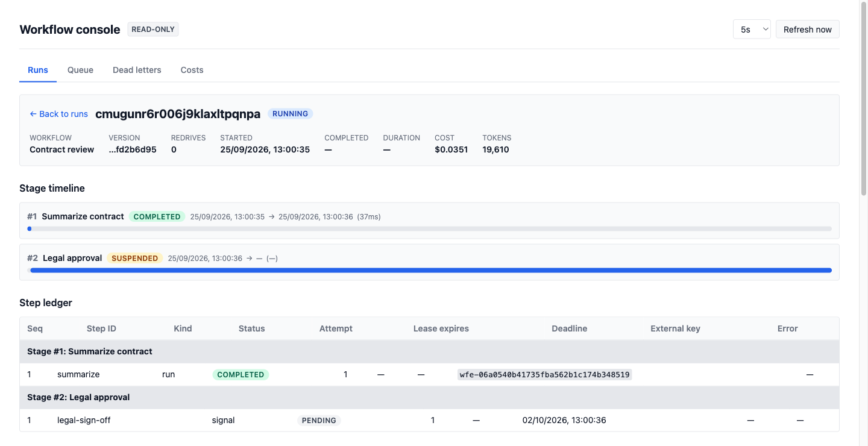Click the run kind cell in summarize row

(x=168, y=374)
